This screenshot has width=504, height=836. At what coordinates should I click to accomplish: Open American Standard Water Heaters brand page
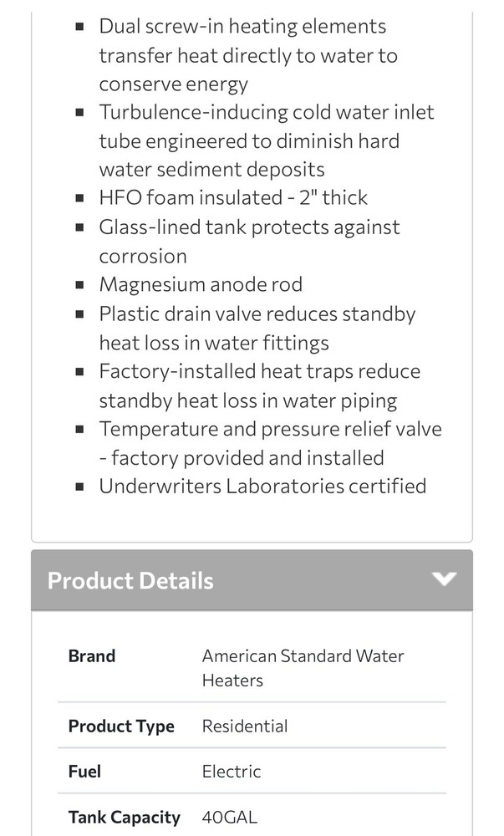(303, 667)
